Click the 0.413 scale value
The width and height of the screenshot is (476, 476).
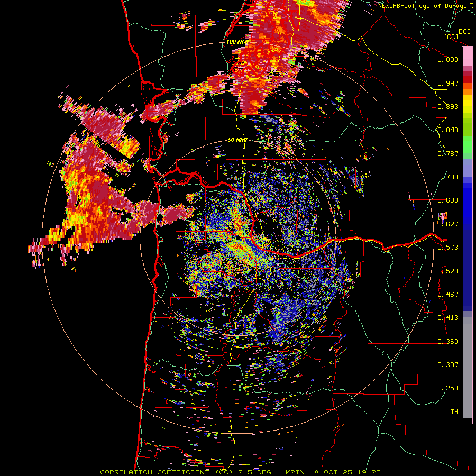448,318
